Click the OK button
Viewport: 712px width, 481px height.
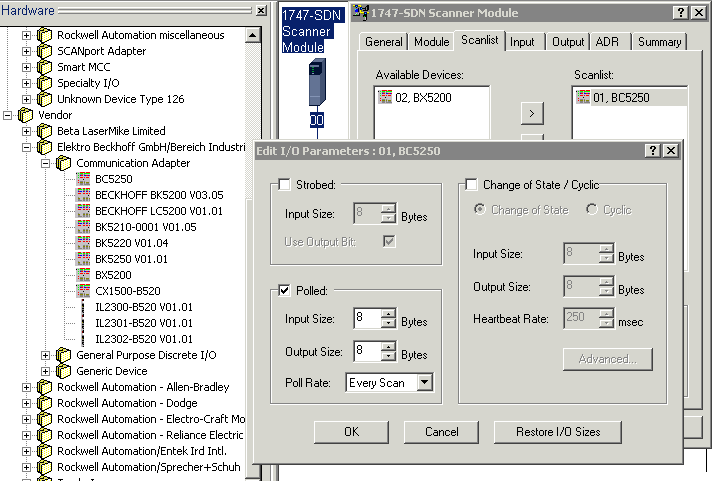coord(351,431)
